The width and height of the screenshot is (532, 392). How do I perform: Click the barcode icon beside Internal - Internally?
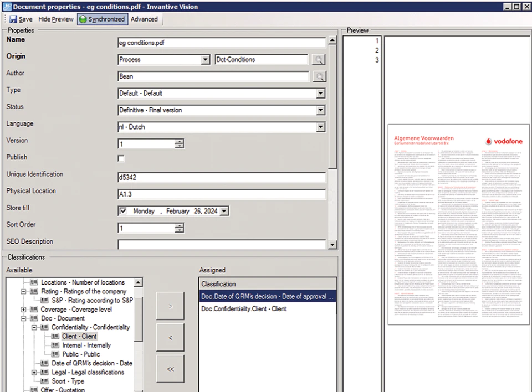point(55,345)
